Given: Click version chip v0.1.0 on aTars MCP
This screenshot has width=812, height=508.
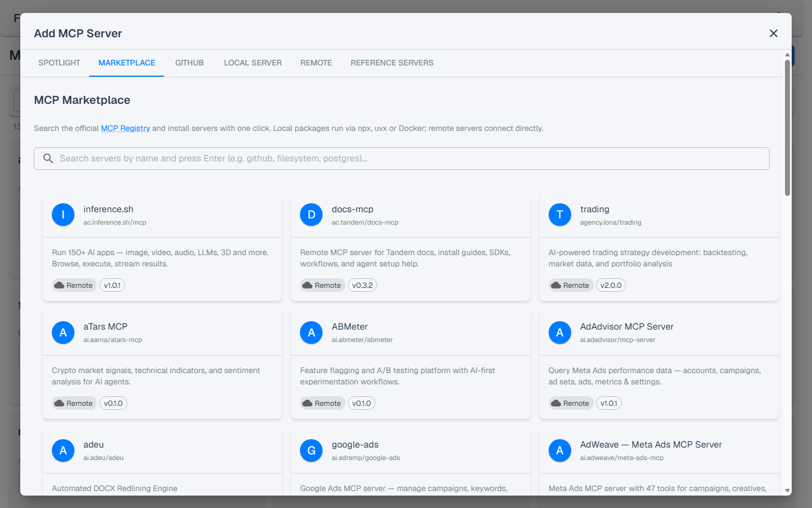Looking at the screenshot, I should 113,403.
